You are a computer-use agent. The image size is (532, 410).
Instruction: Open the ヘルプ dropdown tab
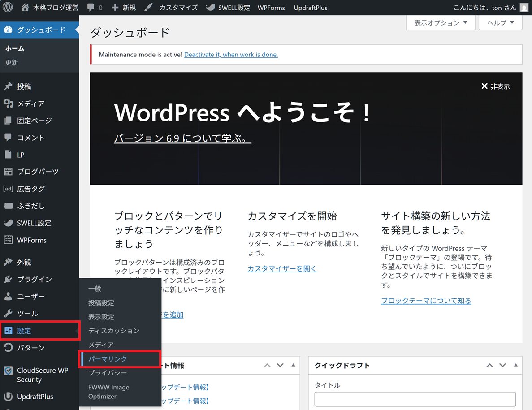pyautogui.click(x=500, y=23)
